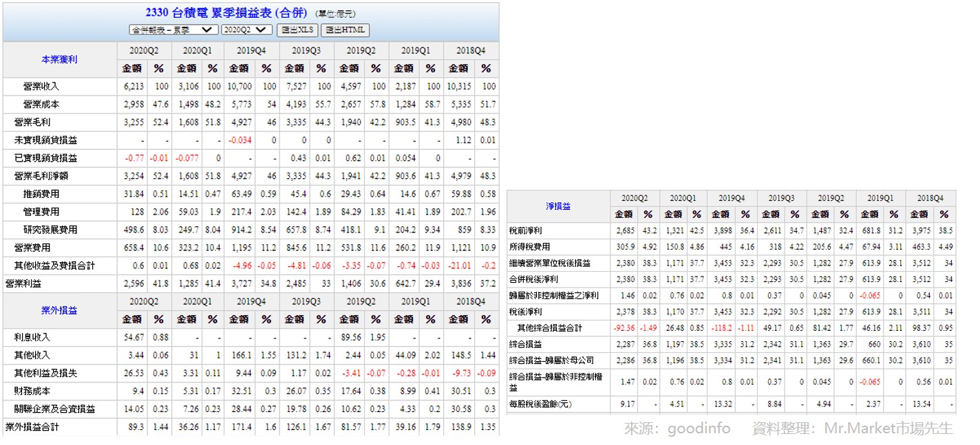Viewport: 980px width, 445px height.
Task: Click the 2019Q1 header in 業外損益 section
Action: pyautogui.click(x=416, y=302)
